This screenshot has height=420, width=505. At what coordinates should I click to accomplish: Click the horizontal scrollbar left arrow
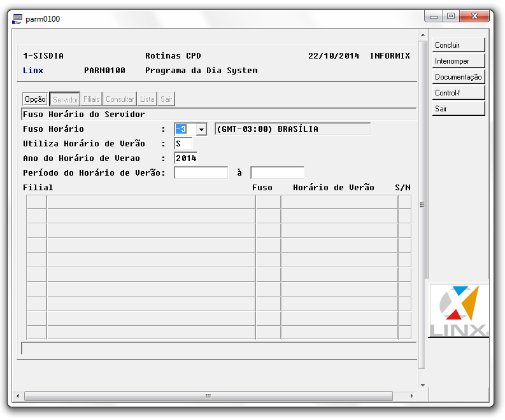tap(18, 396)
